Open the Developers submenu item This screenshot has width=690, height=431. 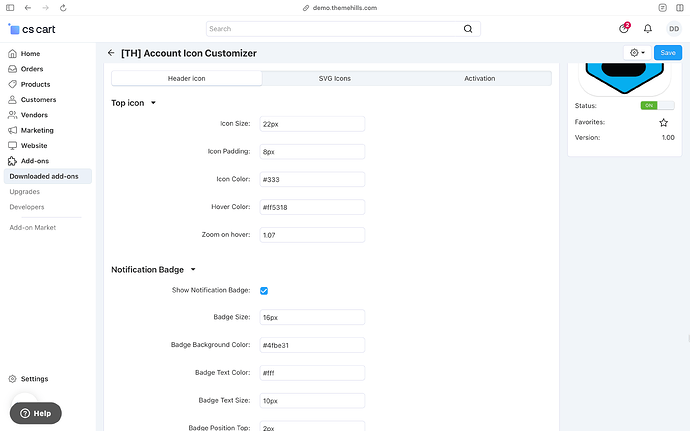click(x=27, y=207)
